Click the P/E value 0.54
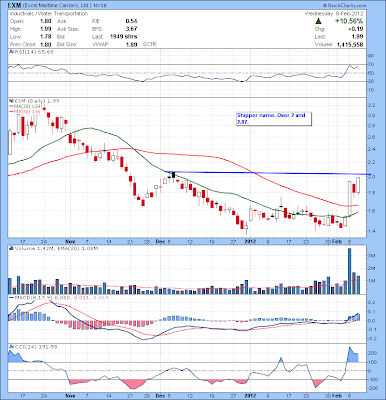This screenshot has width=386, height=400. pyautogui.click(x=132, y=21)
